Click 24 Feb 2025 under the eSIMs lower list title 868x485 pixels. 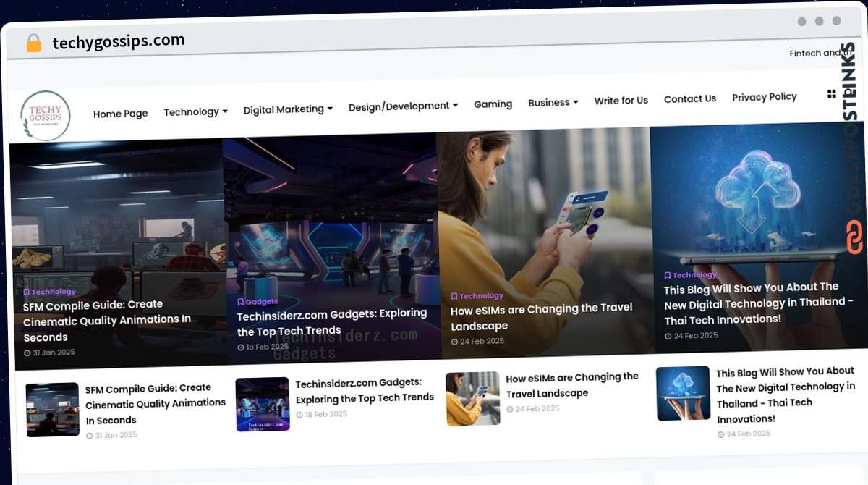pyautogui.click(x=537, y=409)
